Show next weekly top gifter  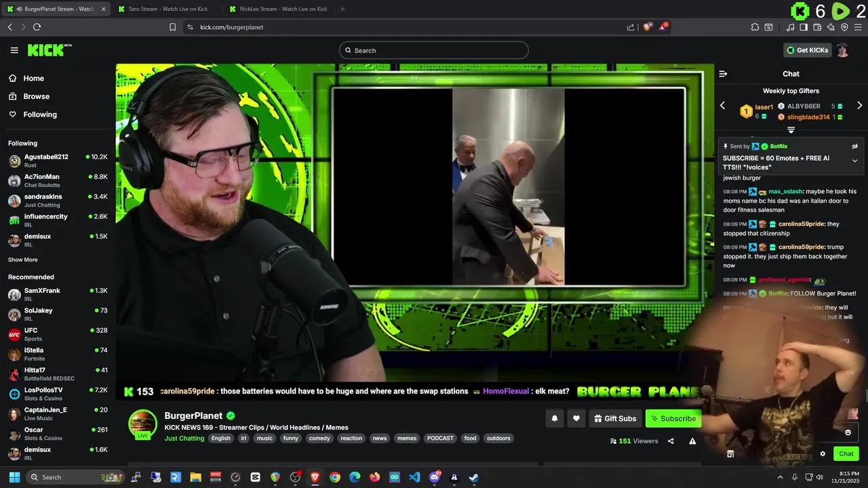(859, 106)
